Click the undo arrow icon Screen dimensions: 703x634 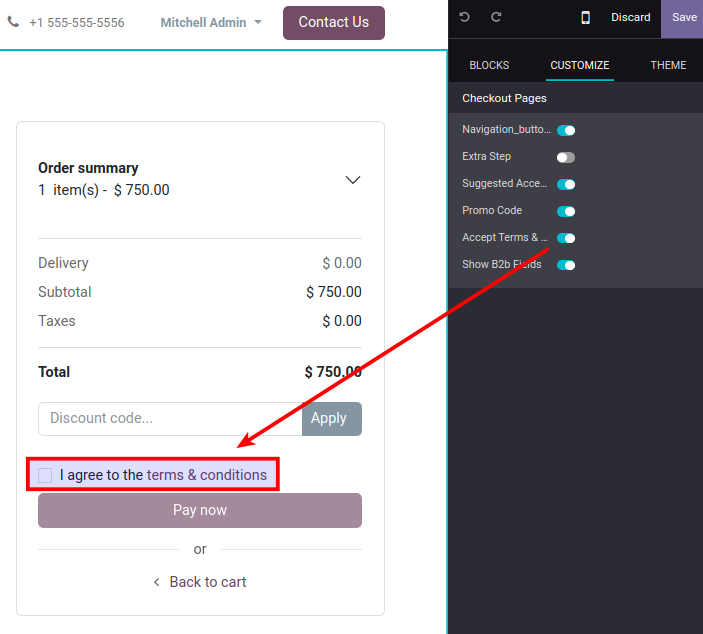click(x=464, y=17)
